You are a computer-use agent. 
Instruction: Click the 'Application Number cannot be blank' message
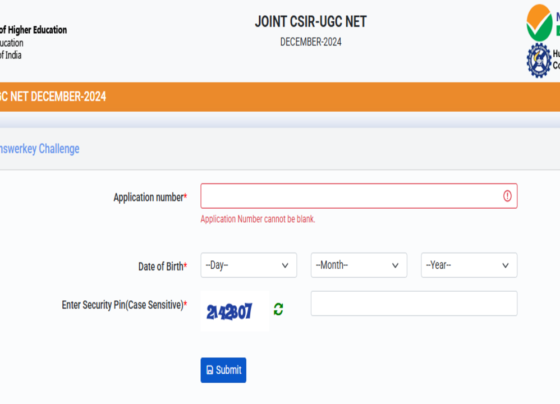tap(258, 219)
